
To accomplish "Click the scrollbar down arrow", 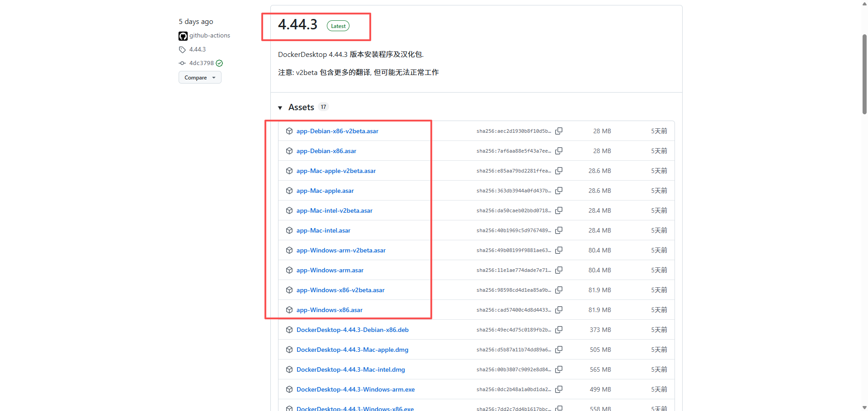I will pyautogui.click(x=864, y=407).
